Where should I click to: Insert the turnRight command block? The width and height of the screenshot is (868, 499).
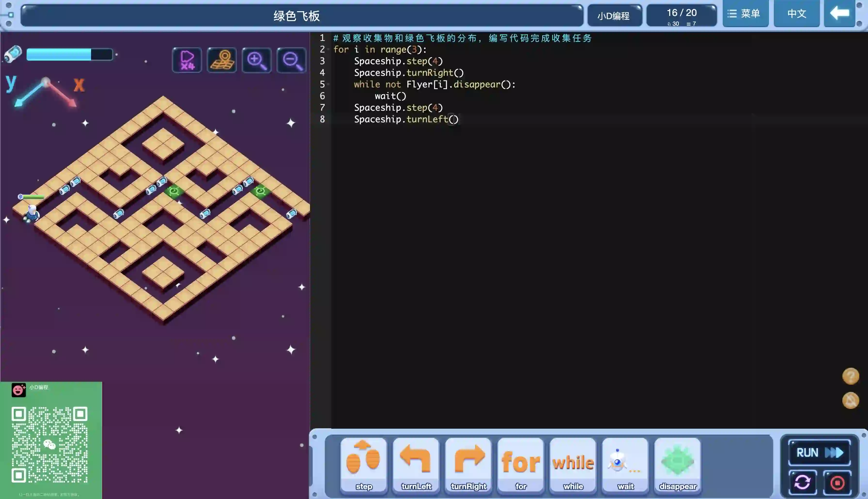(x=468, y=464)
